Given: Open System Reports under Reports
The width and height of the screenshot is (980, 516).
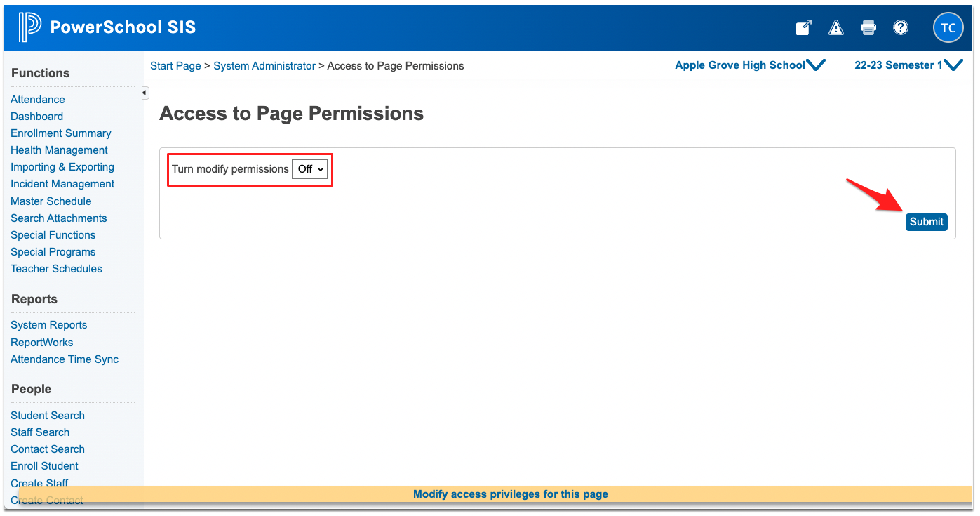Looking at the screenshot, I should pyautogui.click(x=48, y=324).
